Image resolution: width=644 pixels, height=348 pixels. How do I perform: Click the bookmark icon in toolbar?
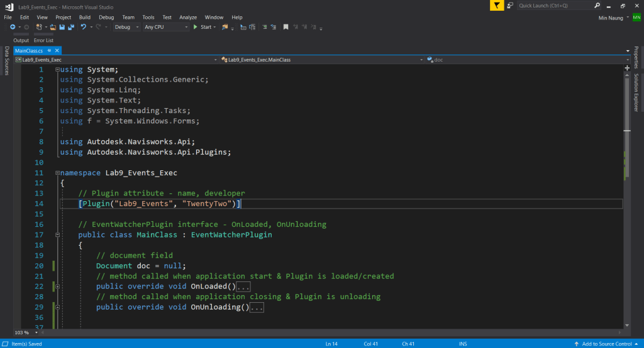pyautogui.click(x=286, y=27)
